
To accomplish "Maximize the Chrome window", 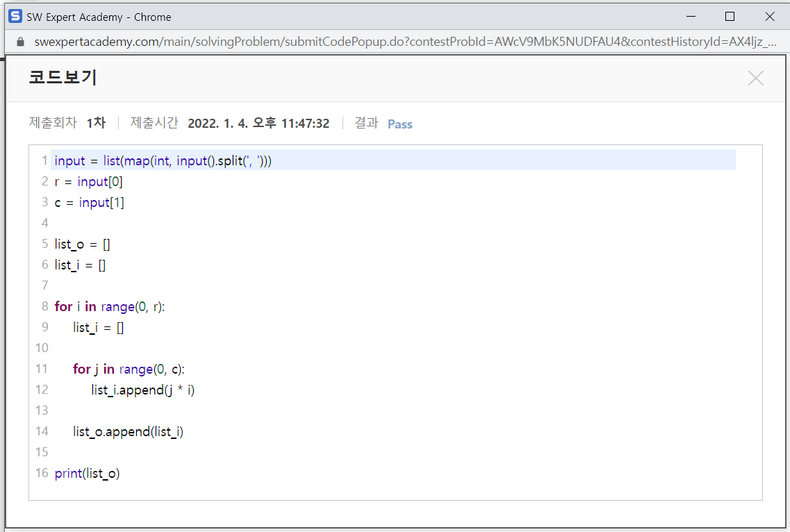I will [730, 17].
